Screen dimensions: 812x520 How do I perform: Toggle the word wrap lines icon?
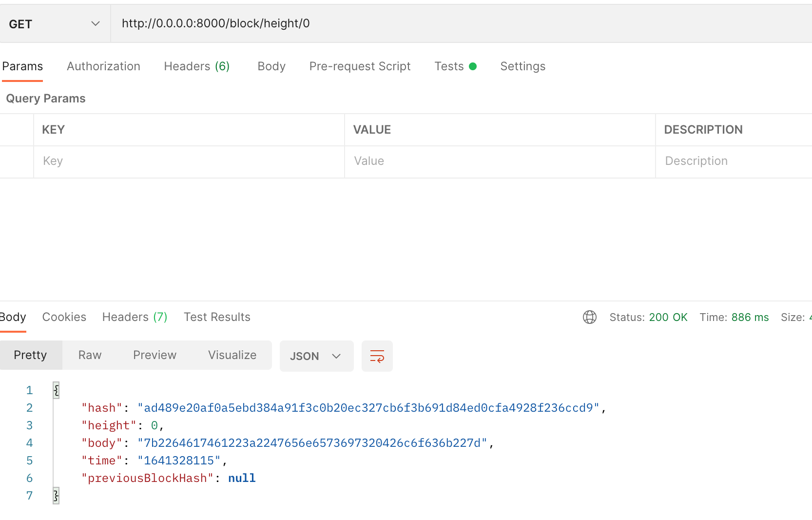[377, 356]
